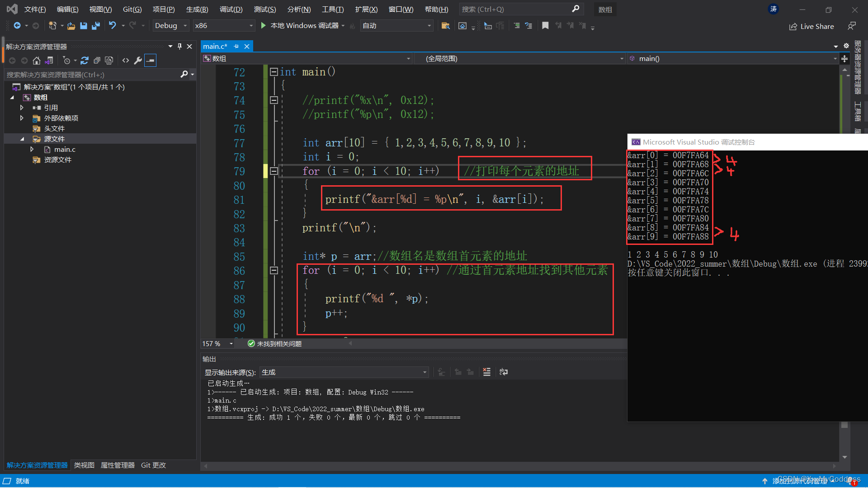Screen dimensions: 868x488
Task: Click the Undo arrow icon
Action: pos(112,26)
